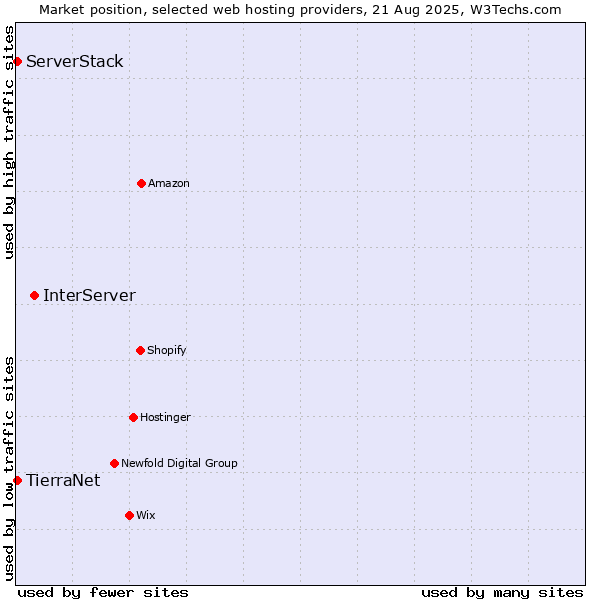
Task: Select the TierraNet label text
Action: coord(63,480)
